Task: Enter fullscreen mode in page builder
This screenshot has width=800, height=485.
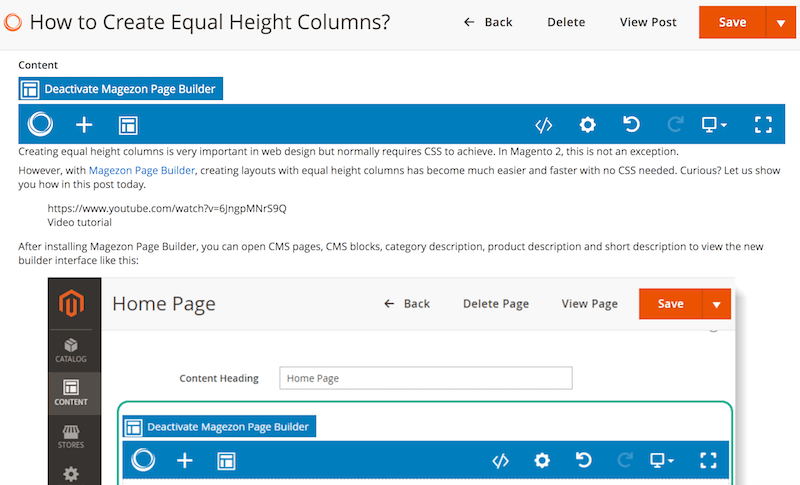Action: point(764,125)
